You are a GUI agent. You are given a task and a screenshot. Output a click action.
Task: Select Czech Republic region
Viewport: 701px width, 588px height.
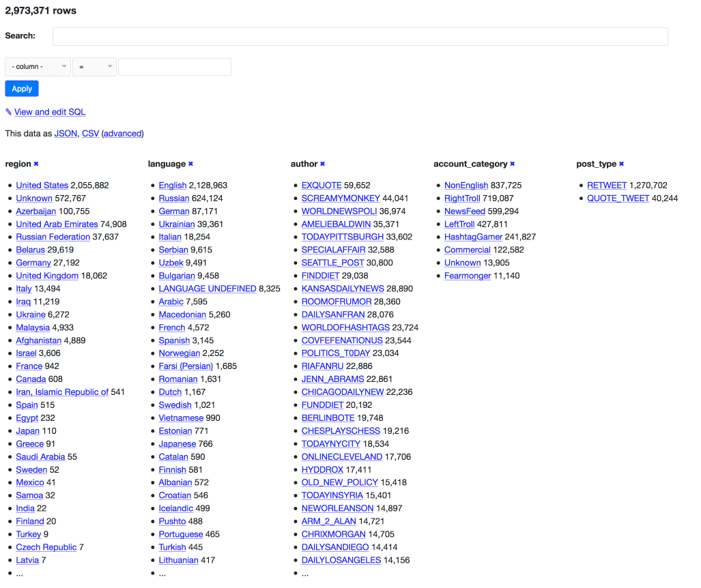click(x=46, y=547)
